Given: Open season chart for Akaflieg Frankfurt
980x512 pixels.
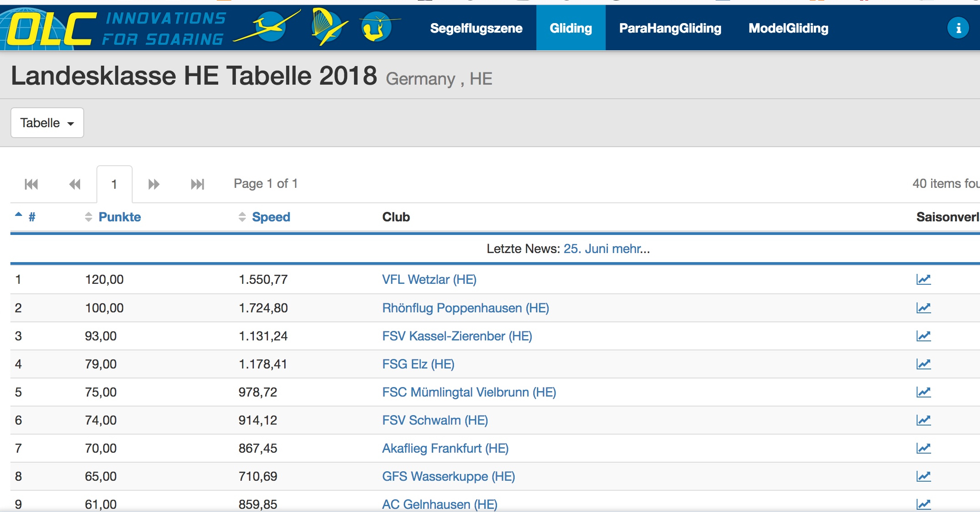Looking at the screenshot, I should click(923, 448).
